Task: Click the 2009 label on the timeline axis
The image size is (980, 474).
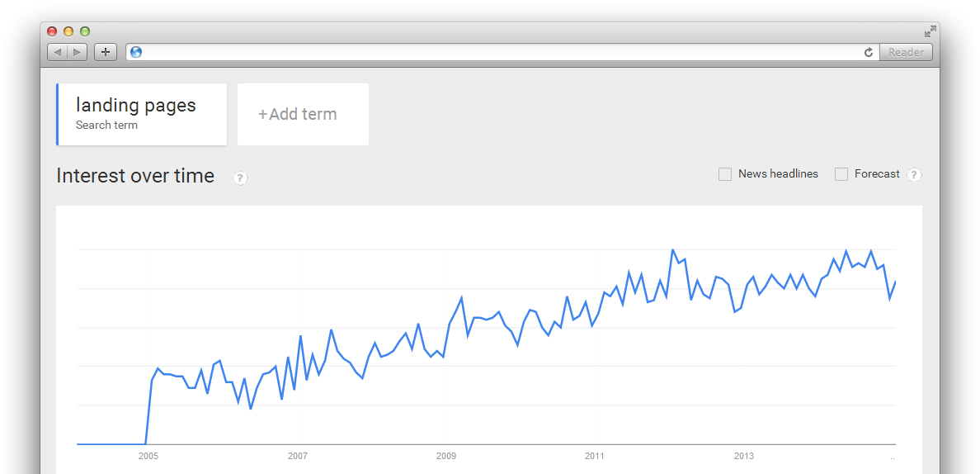Action: point(446,456)
